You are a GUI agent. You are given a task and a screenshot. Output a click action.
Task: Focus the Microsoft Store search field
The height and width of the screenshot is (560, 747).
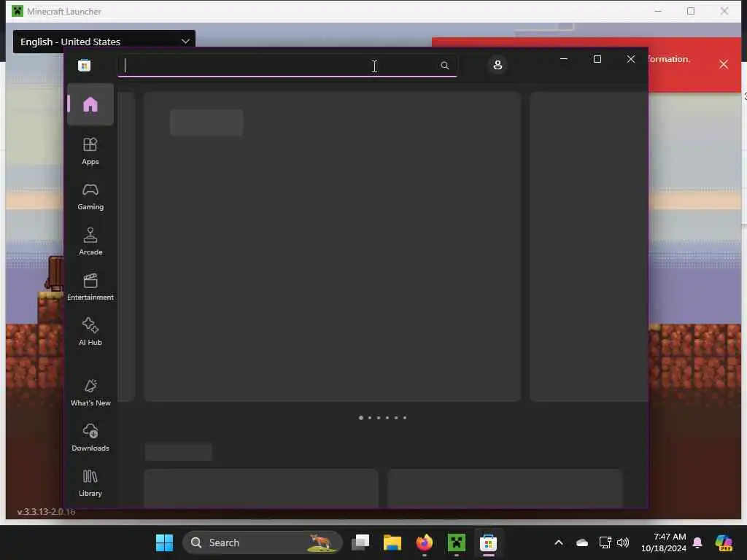point(287,65)
